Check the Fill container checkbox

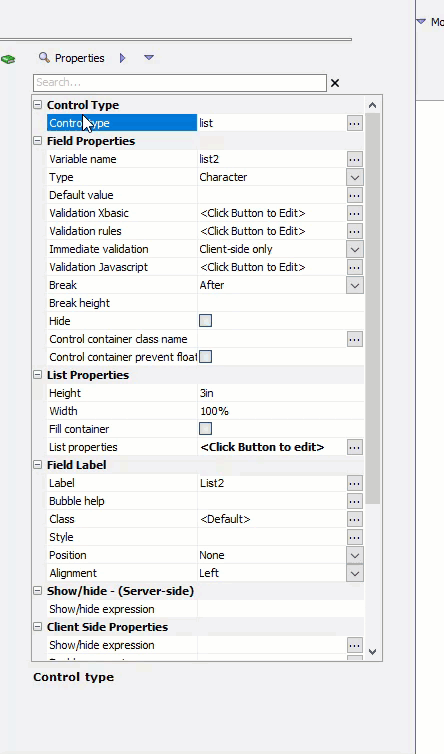[x=205, y=428]
